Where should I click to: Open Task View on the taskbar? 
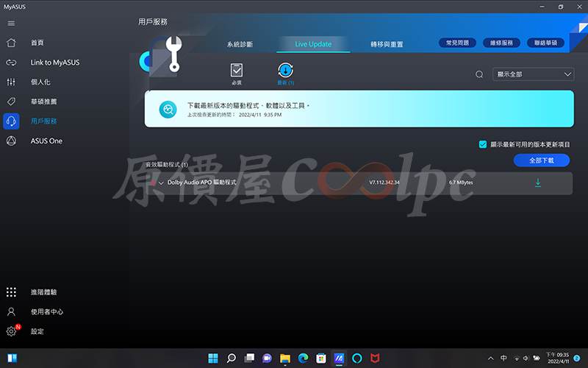point(249,358)
